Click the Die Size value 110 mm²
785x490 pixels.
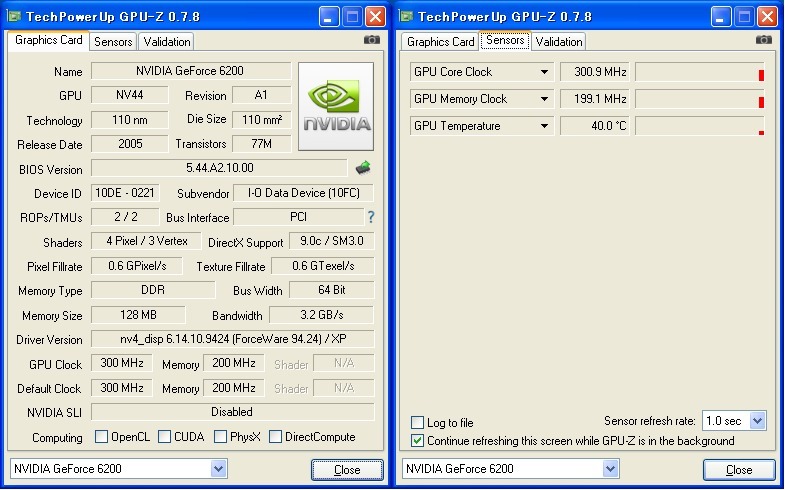coord(262,120)
